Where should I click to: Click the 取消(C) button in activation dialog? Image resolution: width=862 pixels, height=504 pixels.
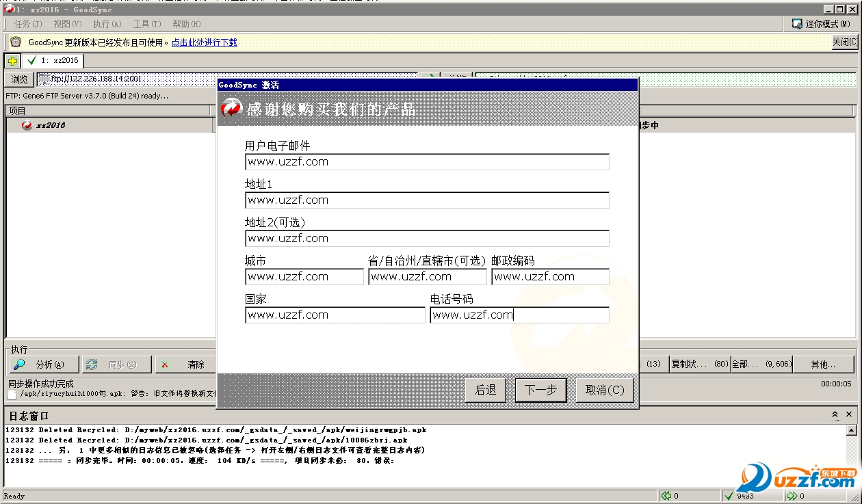[605, 390]
